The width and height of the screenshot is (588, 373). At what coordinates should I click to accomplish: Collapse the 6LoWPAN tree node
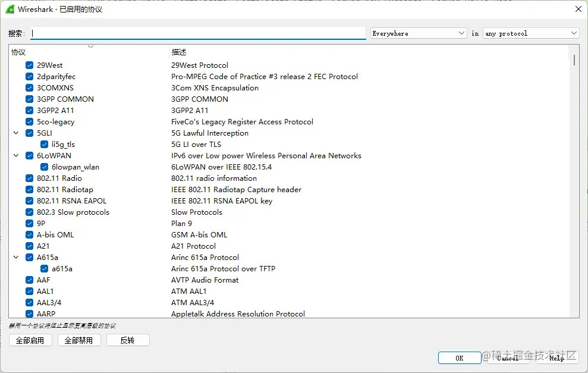point(16,155)
